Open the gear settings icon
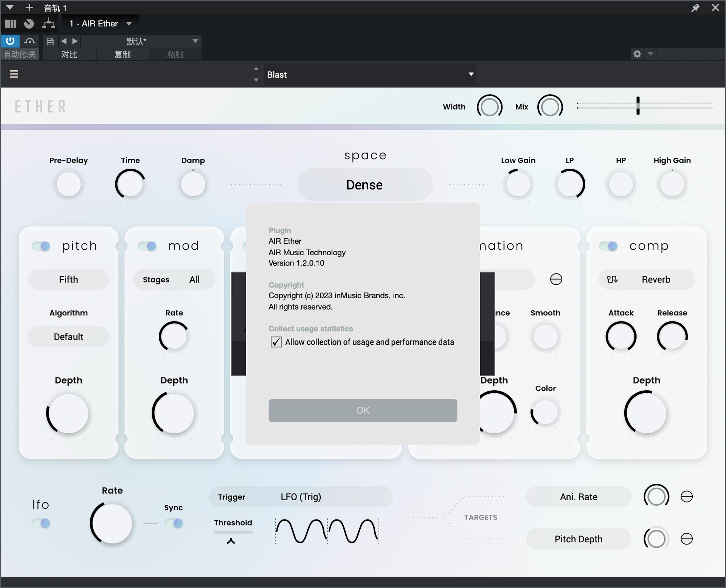The image size is (726, 588). tap(637, 54)
